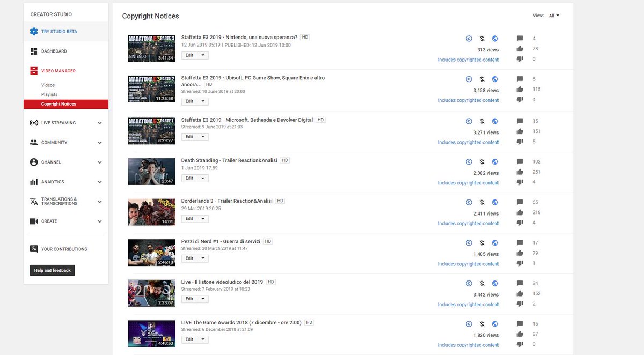Image resolution: width=644 pixels, height=355 pixels.
Task: Click copyright icon for Staffetta E3 Ubisoft video
Action: (469, 78)
